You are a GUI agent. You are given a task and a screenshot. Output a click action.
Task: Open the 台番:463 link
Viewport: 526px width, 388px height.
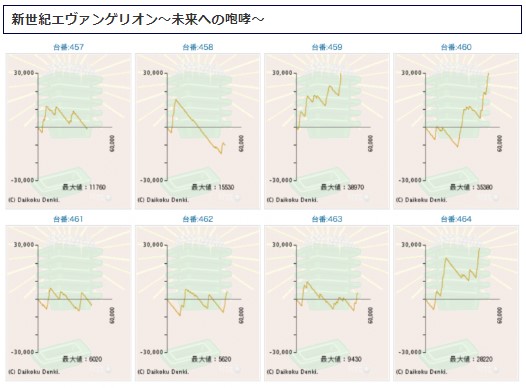tap(327, 219)
